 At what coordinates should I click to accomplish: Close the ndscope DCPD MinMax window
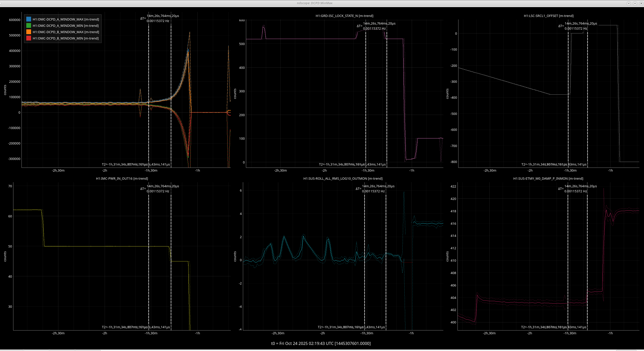point(641,3)
